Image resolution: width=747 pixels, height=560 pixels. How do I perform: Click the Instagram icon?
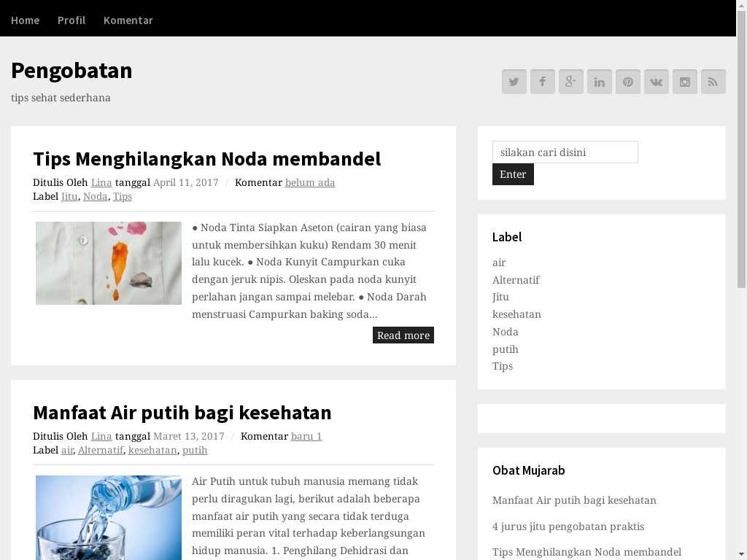point(684,82)
